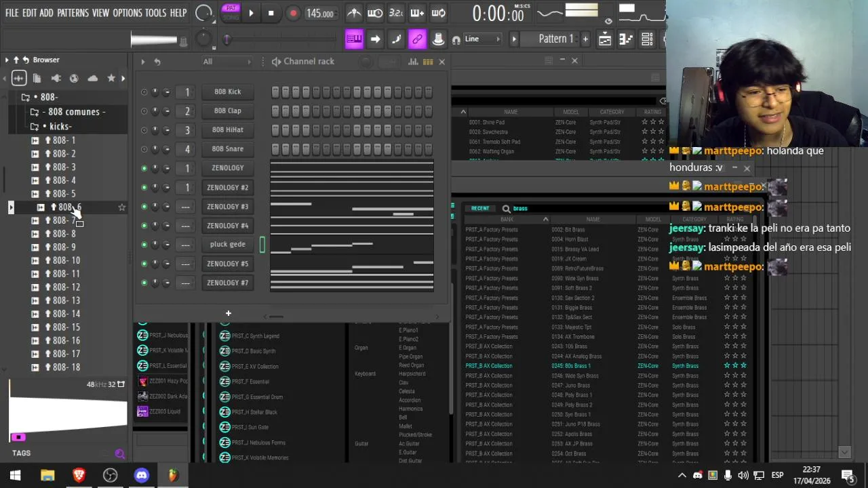Select Browser favorites star tab
The image size is (868, 488).
point(111,79)
